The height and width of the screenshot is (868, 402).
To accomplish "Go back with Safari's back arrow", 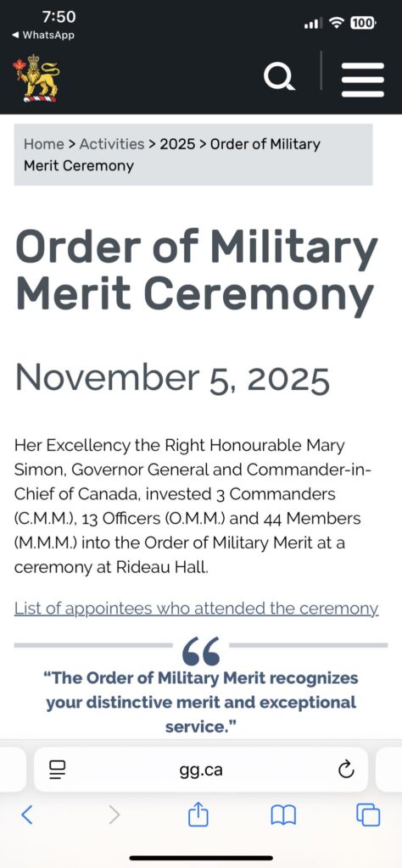I will 26,815.
